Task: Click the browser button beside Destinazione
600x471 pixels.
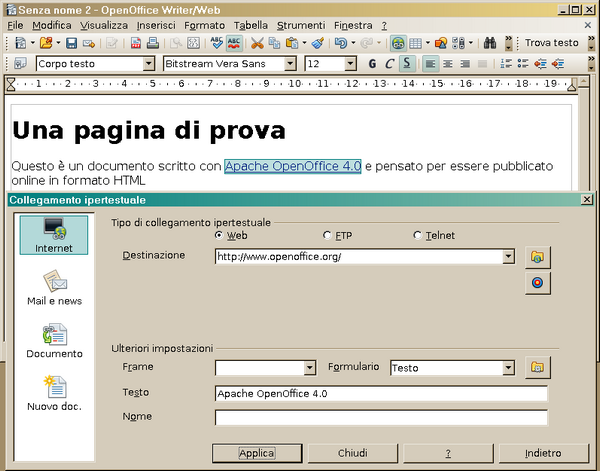Action: coord(538,257)
